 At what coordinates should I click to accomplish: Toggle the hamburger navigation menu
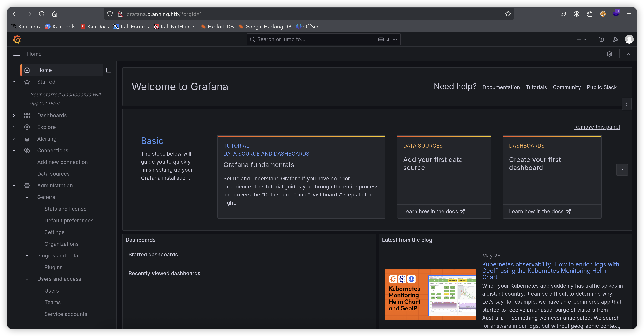point(17,54)
